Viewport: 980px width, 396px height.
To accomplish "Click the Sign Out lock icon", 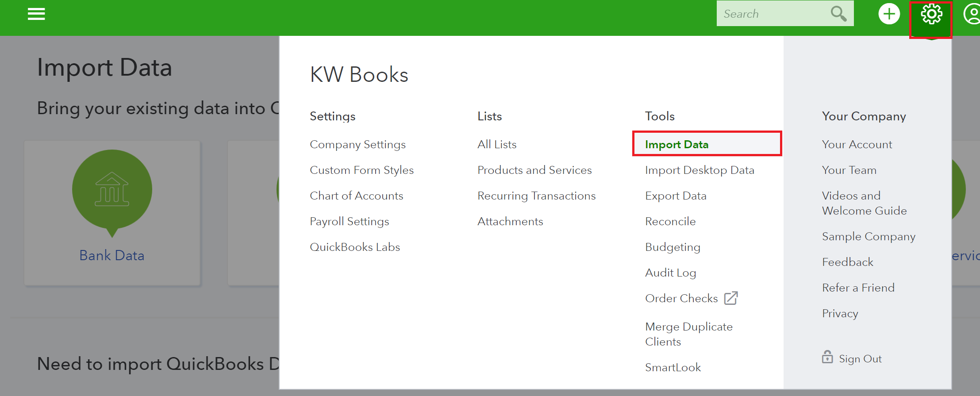I will click(827, 357).
